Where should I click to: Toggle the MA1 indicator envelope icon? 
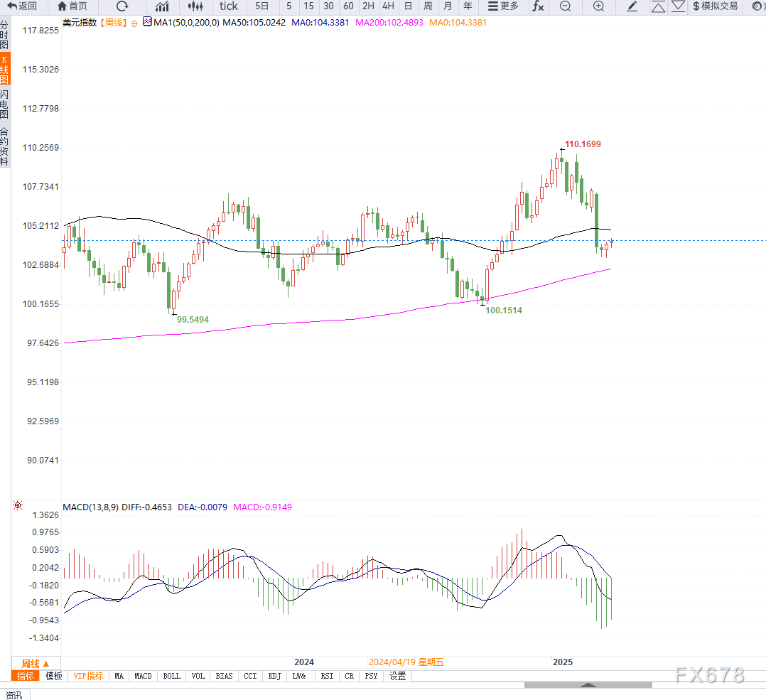tap(147, 22)
